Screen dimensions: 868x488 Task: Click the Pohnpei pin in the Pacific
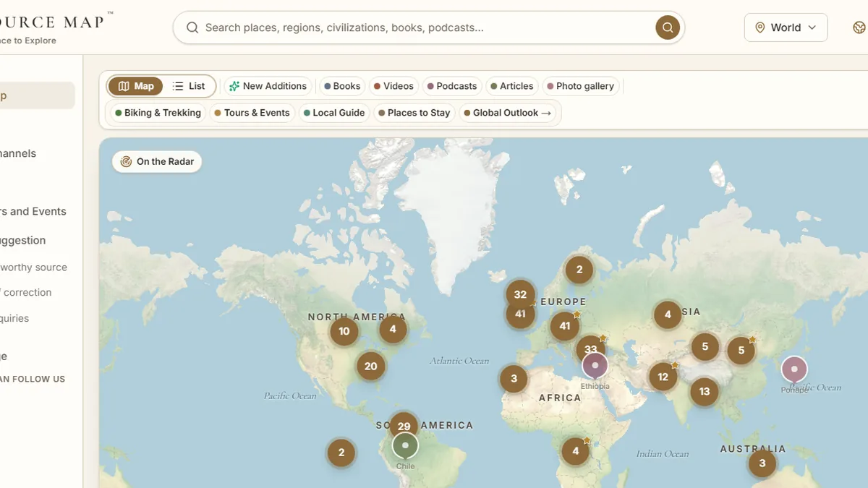pyautogui.click(x=794, y=369)
